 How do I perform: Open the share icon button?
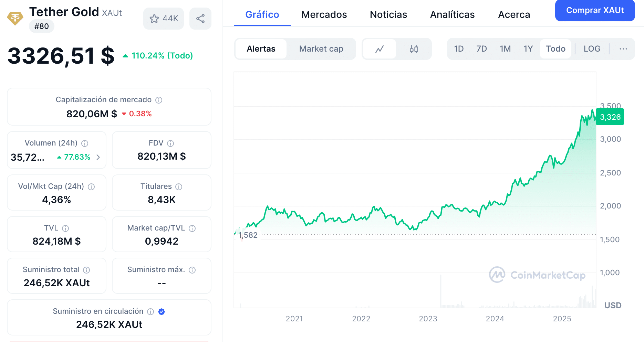(200, 19)
